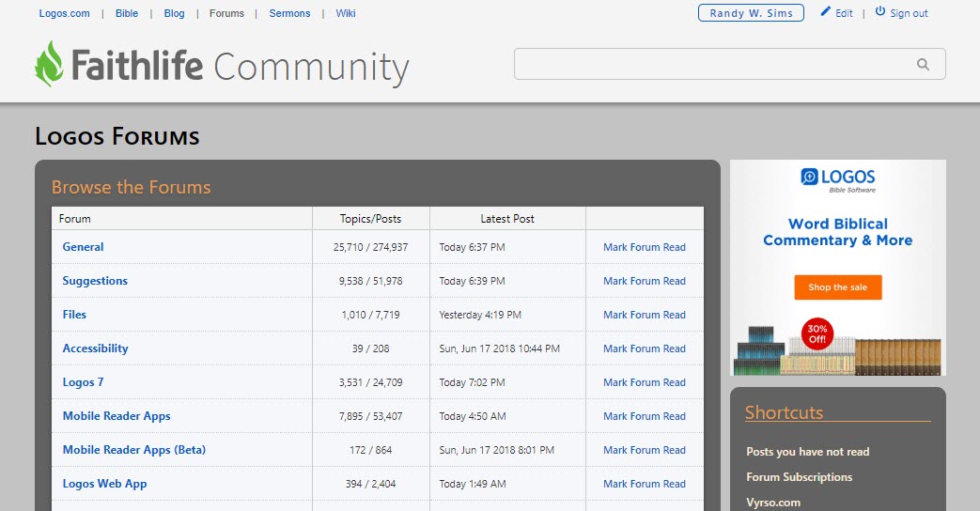Open the Logos 7 forum
Viewport: 980px width, 511px height.
83,381
